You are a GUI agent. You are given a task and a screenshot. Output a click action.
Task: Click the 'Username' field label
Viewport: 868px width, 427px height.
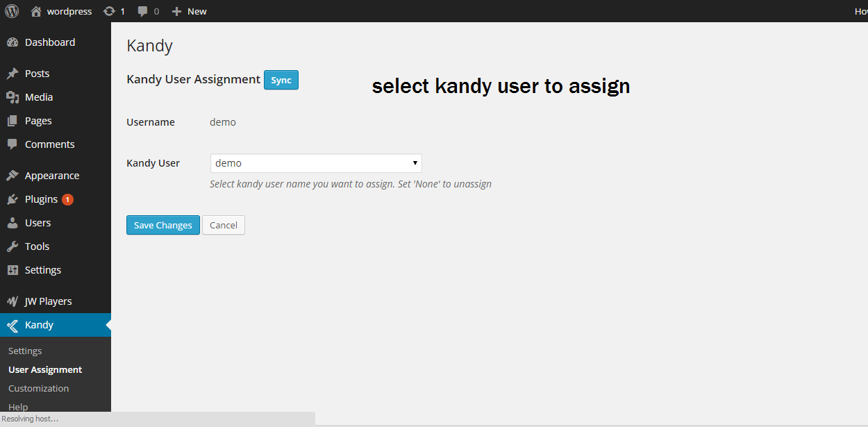[151, 122]
